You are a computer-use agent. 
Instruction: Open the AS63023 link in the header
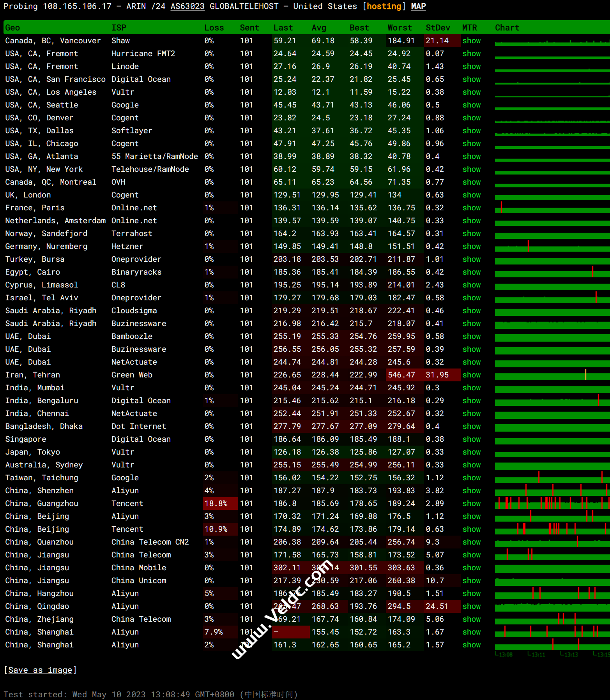point(187,6)
